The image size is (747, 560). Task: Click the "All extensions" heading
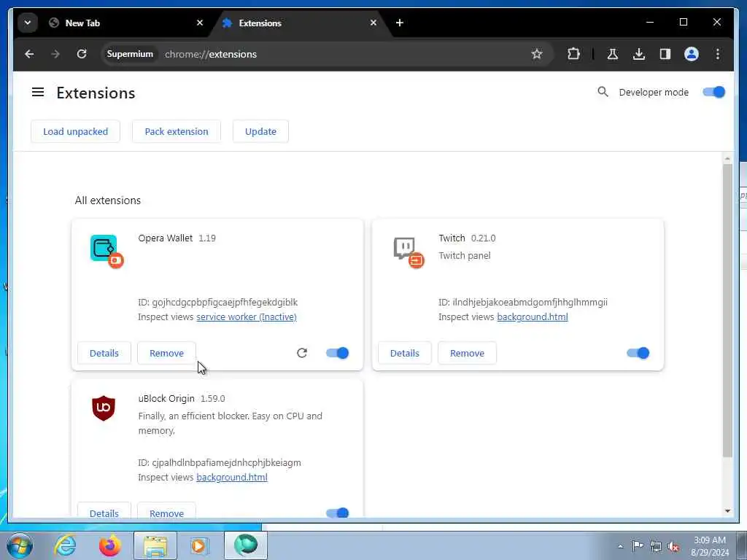108,201
